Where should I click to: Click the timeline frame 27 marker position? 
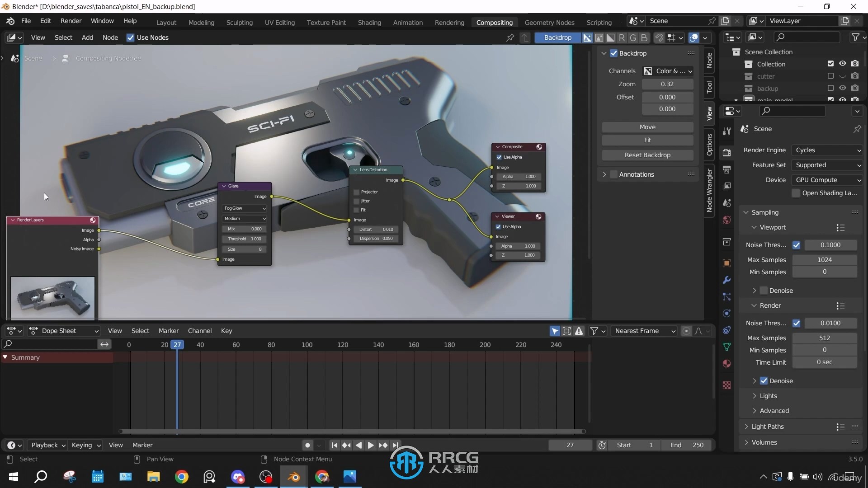(x=177, y=344)
